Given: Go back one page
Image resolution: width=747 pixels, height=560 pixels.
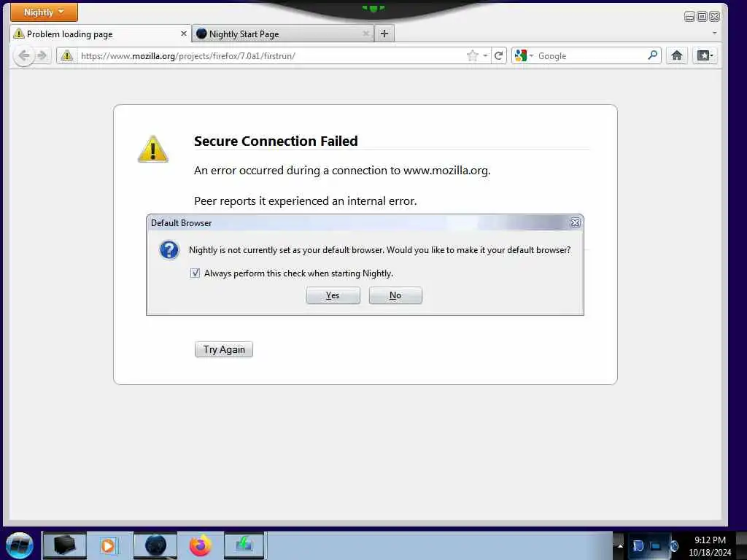Looking at the screenshot, I should pyautogui.click(x=23, y=55).
